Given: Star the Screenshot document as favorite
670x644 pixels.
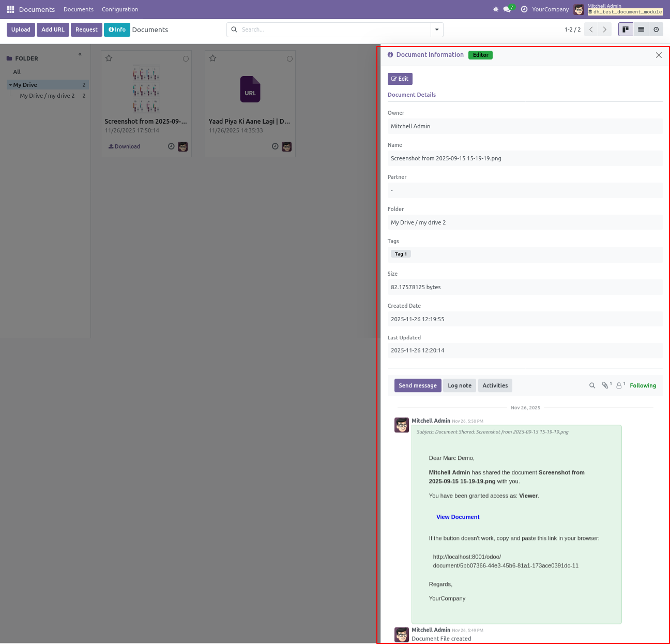Looking at the screenshot, I should [109, 58].
